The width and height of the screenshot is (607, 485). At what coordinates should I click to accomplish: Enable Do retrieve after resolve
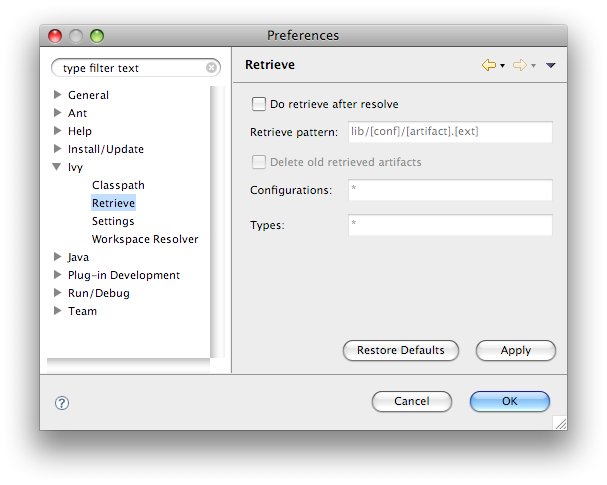(x=259, y=103)
